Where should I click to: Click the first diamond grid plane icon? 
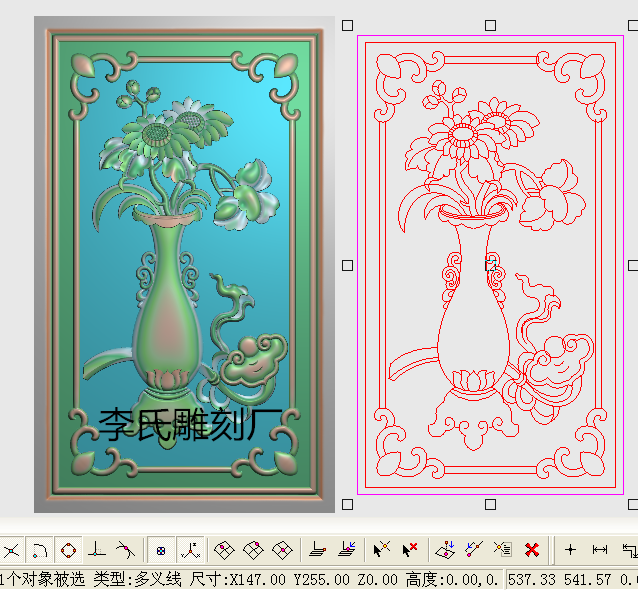point(225,550)
